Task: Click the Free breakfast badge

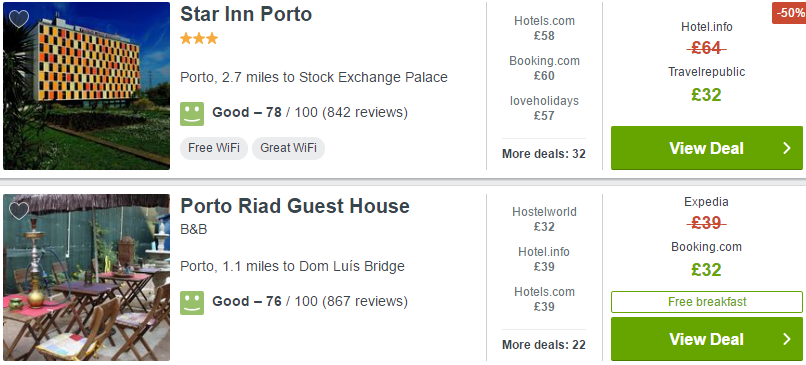Action: (707, 302)
